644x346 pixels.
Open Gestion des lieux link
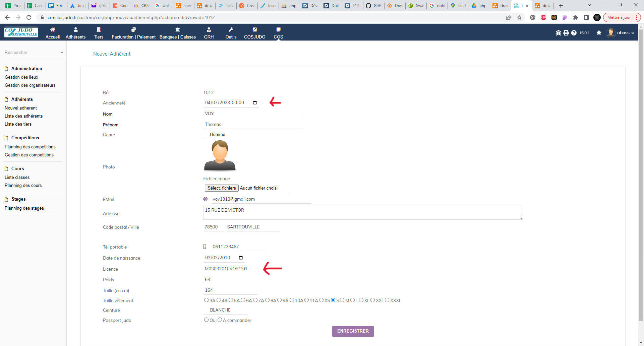coord(21,77)
